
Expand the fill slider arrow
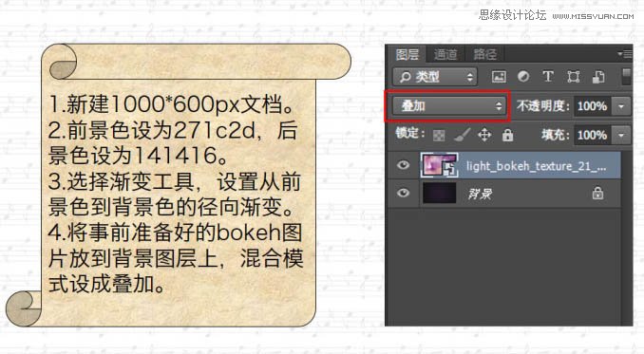[x=621, y=135]
